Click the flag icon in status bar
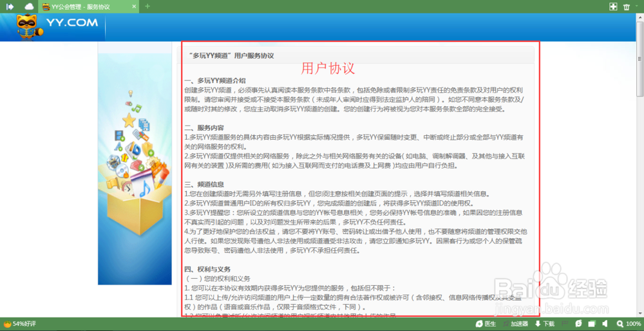The image size is (644, 331). [x=565, y=324]
